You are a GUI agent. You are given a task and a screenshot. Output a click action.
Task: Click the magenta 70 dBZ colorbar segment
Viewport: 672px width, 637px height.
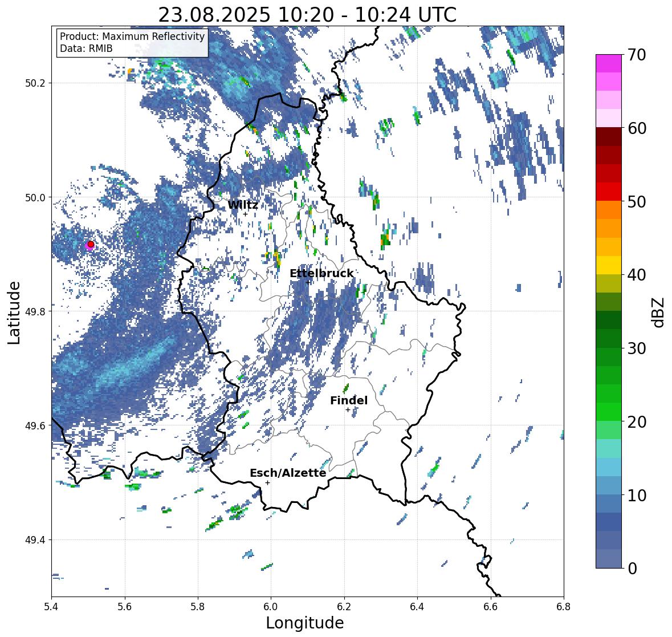tap(609, 63)
